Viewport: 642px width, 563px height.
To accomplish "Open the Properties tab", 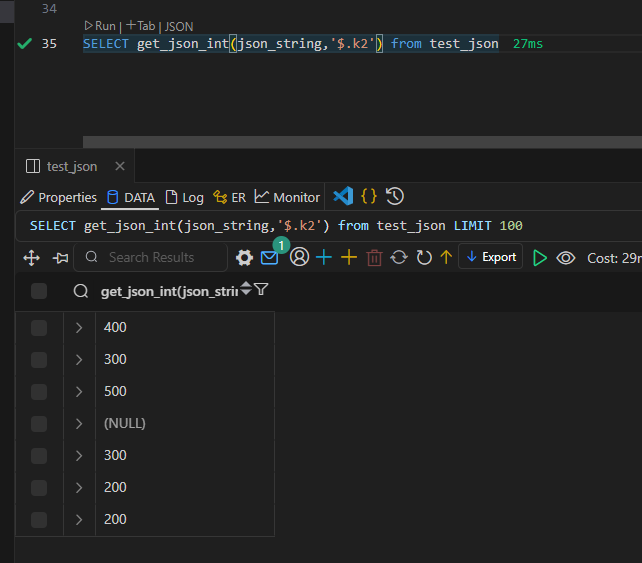I will [x=58, y=197].
